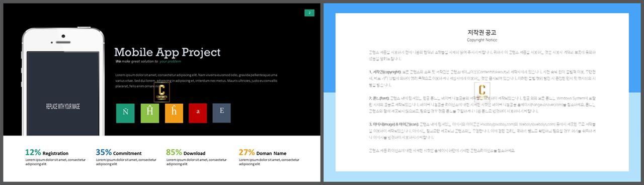The width and height of the screenshot is (644, 185).
Task: Click the green slide number badge
Action: [x=309, y=13]
